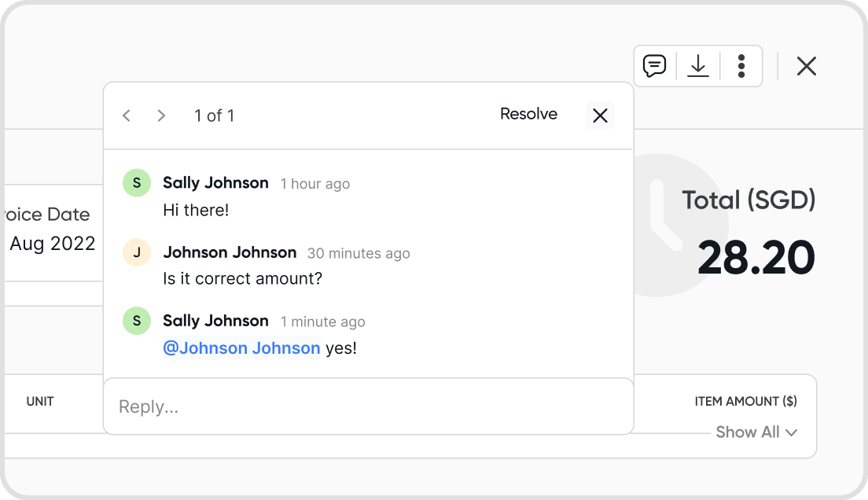Click the ITEM AMOUNT ($) column header
Screen dimensions: 868x500
click(x=745, y=401)
